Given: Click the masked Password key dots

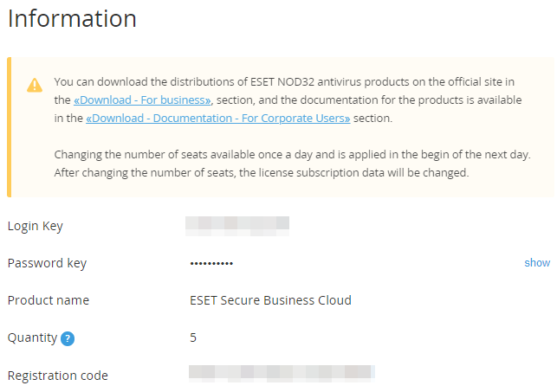Looking at the screenshot, I should (x=211, y=264).
